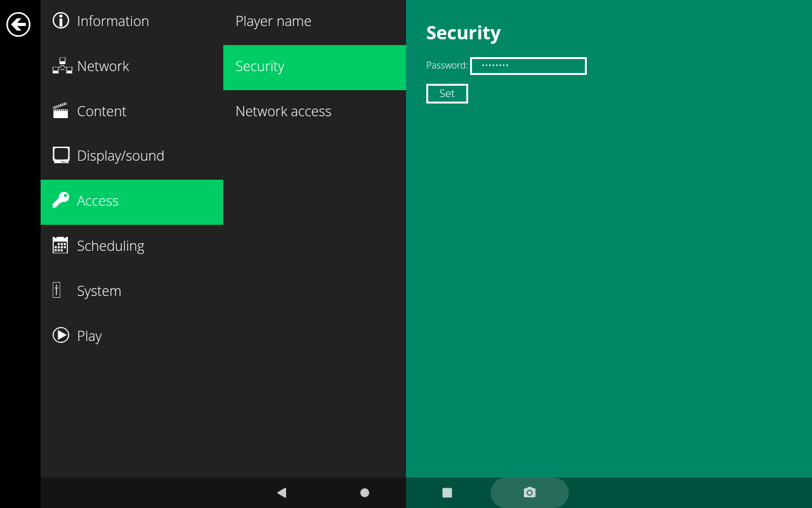Click the Scheduling calendar icon
The width and height of the screenshot is (812, 508).
point(60,245)
